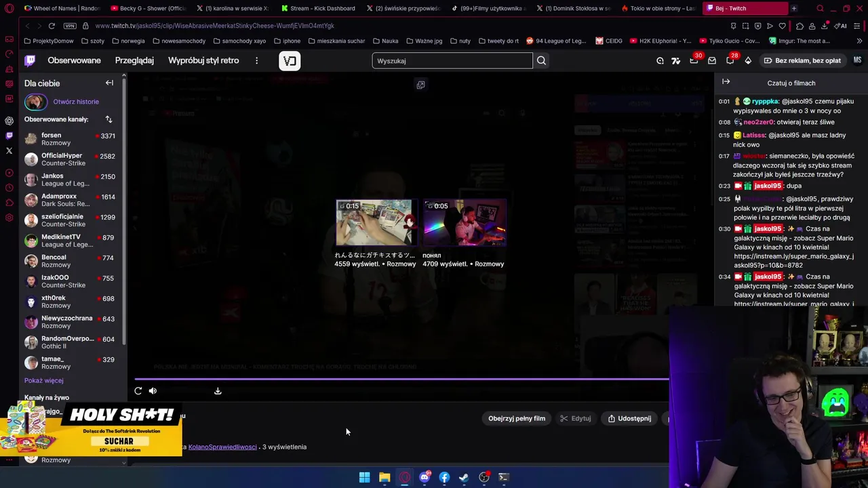868x488 pixels.
Task: Open the three-dot more menu beside Wypróbuj styl retro
Action: pos(256,60)
